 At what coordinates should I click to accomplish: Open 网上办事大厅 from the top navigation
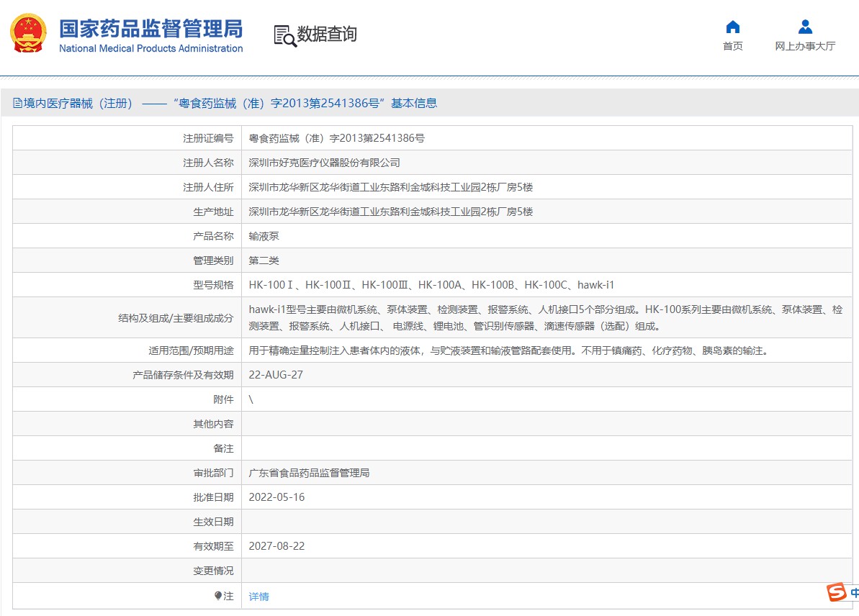tap(805, 46)
